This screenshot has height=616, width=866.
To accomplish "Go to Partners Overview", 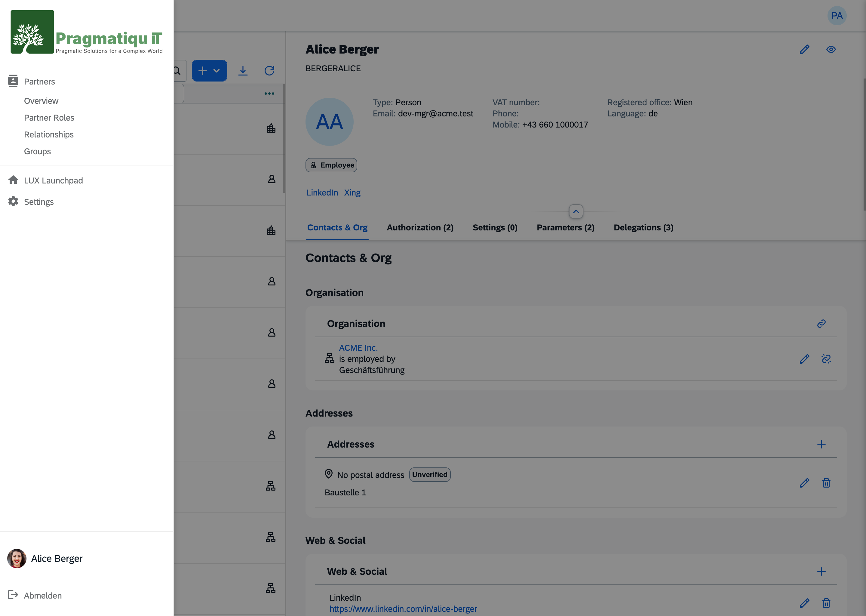I will tap(41, 101).
